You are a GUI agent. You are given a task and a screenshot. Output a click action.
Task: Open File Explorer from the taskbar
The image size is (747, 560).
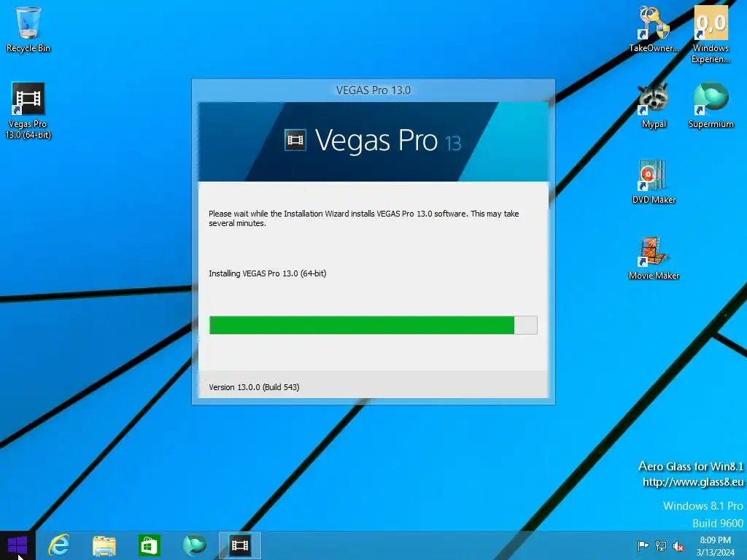tap(104, 545)
